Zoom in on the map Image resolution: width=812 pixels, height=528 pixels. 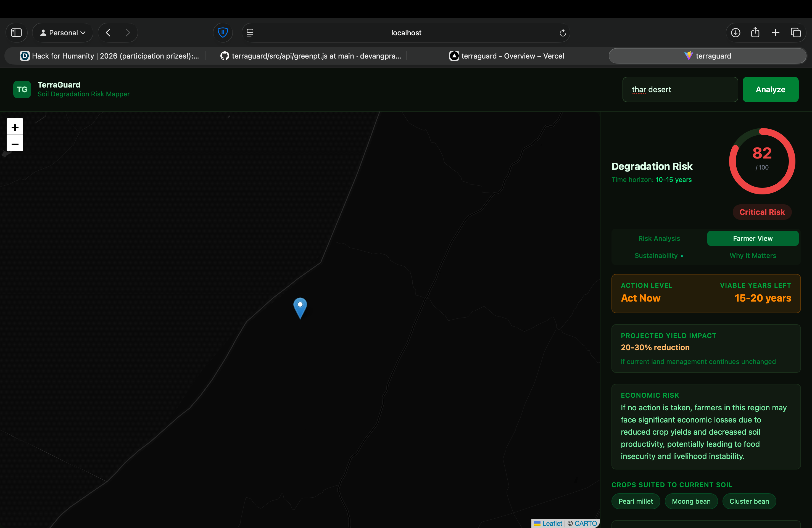pos(15,127)
